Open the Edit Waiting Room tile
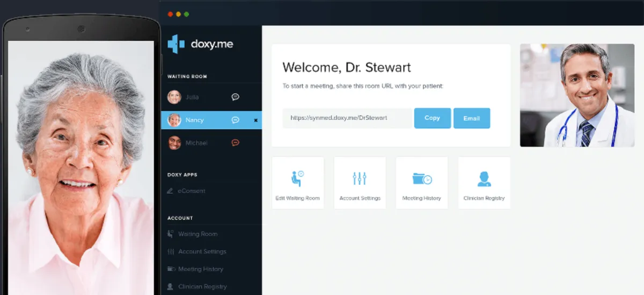This screenshot has height=295, width=644. (298, 183)
